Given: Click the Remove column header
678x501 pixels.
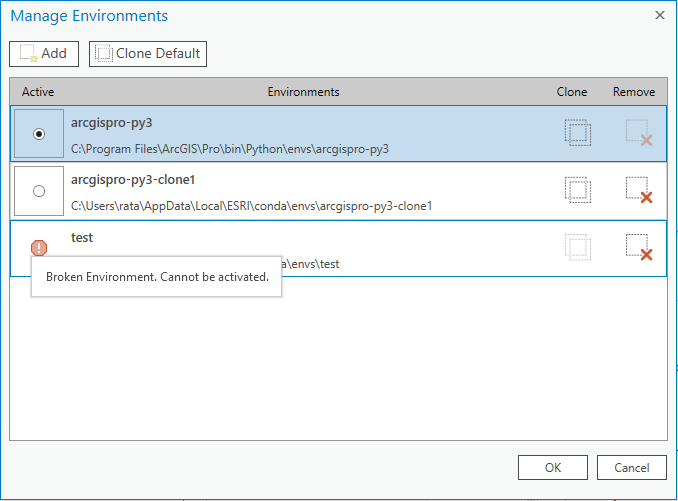Looking at the screenshot, I should click(x=634, y=92).
